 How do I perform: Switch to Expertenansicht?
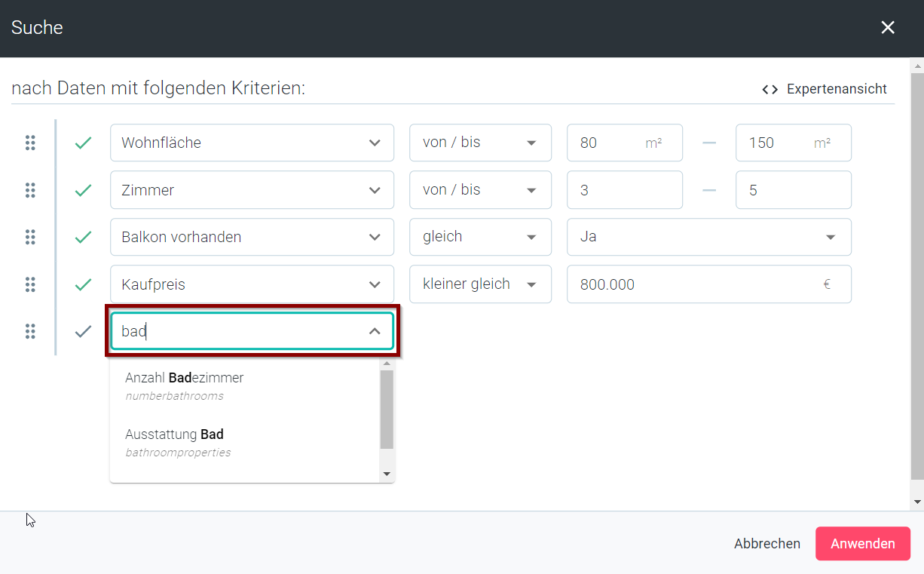coord(825,89)
